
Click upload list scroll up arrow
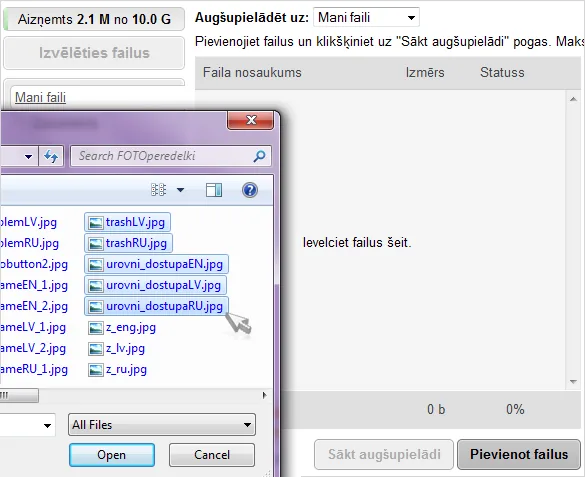point(573,99)
